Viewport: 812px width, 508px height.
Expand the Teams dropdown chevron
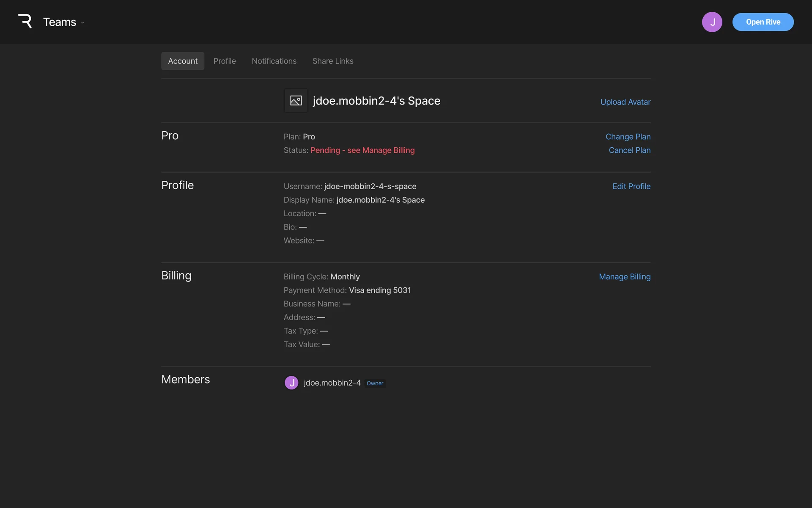[82, 23]
